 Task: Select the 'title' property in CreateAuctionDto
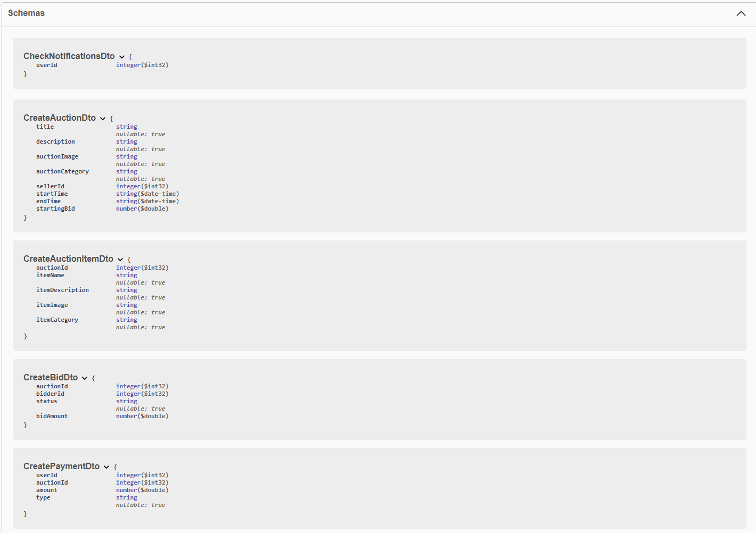(x=45, y=127)
